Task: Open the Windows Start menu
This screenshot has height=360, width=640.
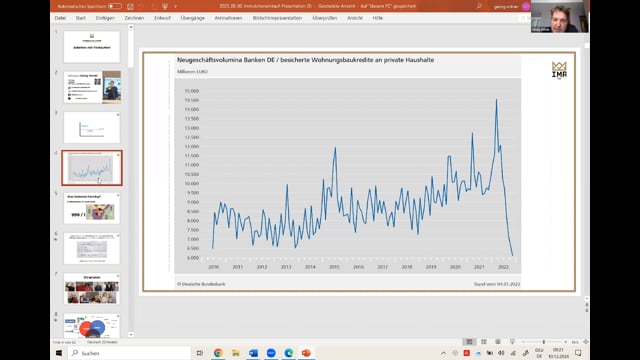Action: [x=59, y=353]
